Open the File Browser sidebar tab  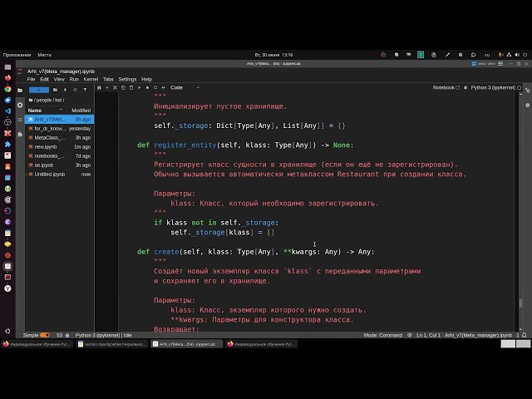click(20, 91)
